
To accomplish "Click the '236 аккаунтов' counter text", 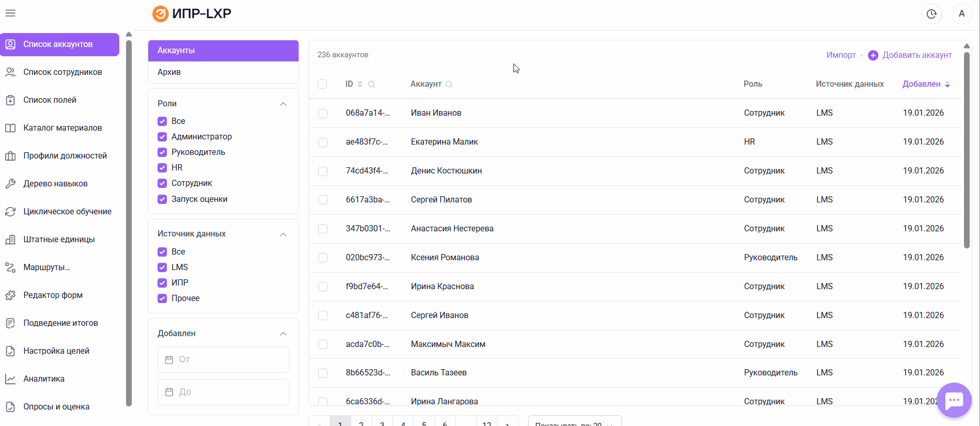I will click(343, 55).
